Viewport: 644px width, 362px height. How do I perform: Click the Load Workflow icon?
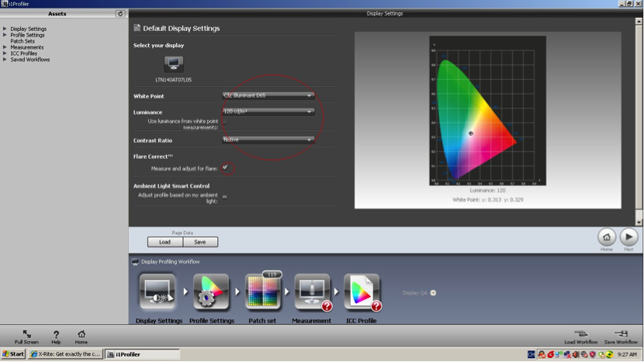580,334
